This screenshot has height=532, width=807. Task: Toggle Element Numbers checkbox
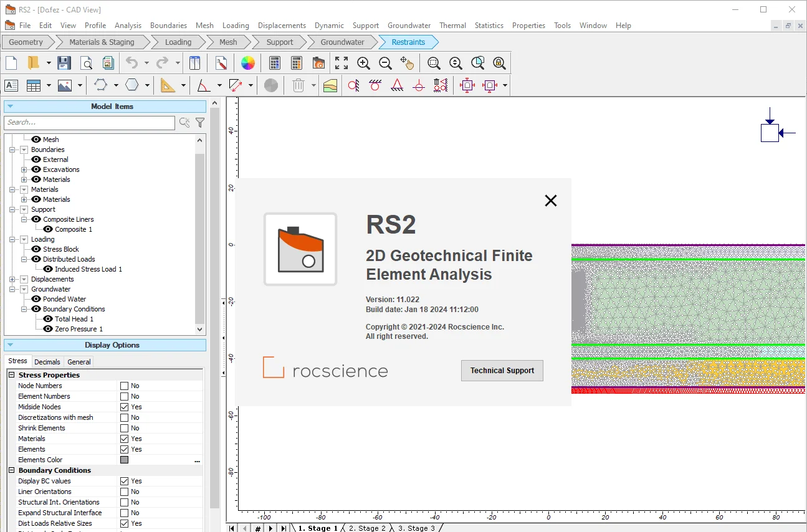[125, 396]
